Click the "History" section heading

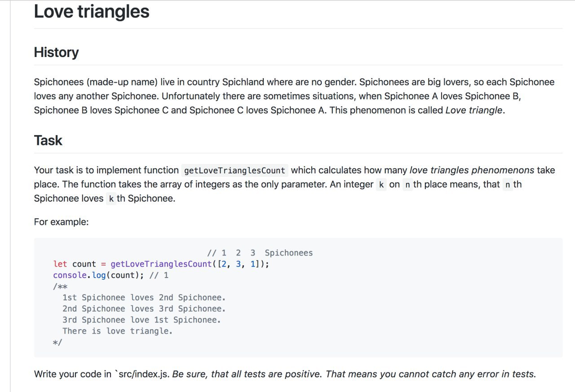pyautogui.click(x=56, y=53)
